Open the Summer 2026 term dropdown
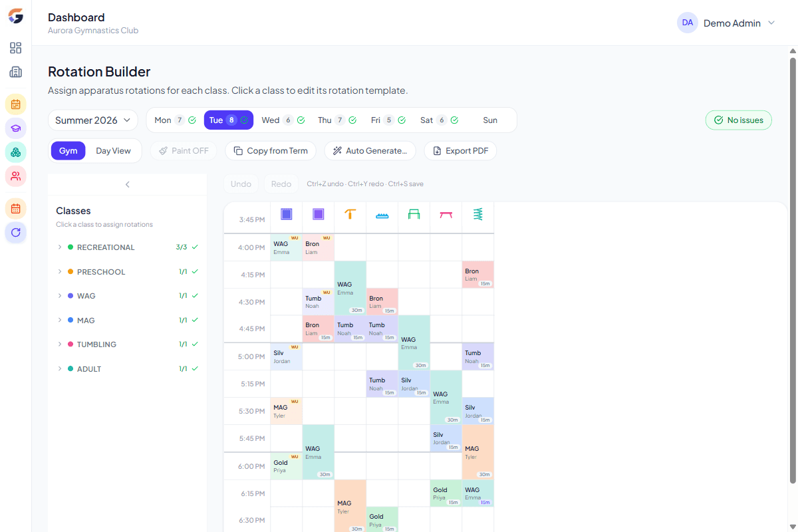 pyautogui.click(x=92, y=120)
